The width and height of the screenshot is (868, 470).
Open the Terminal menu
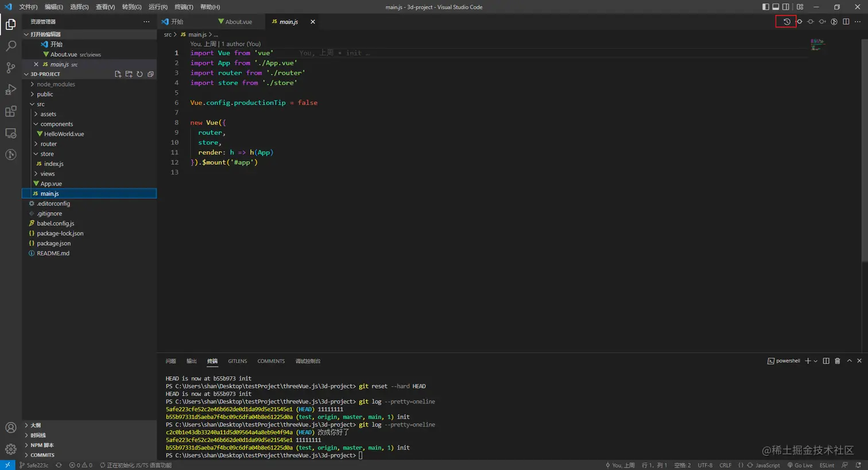(184, 7)
